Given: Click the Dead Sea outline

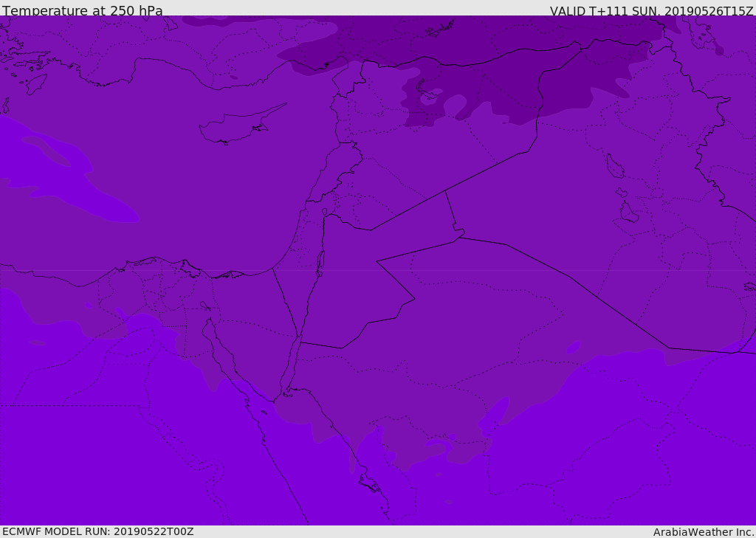Looking at the screenshot, I should (320, 262).
